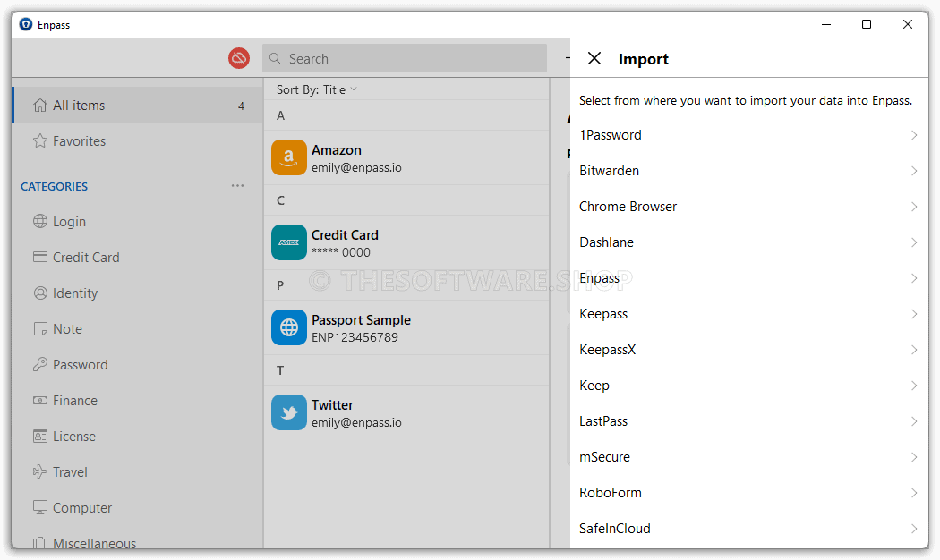Click the Travel airplane icon
This screenshot has width=940, height=560.
pyautogui.click(x=40, y=472)
